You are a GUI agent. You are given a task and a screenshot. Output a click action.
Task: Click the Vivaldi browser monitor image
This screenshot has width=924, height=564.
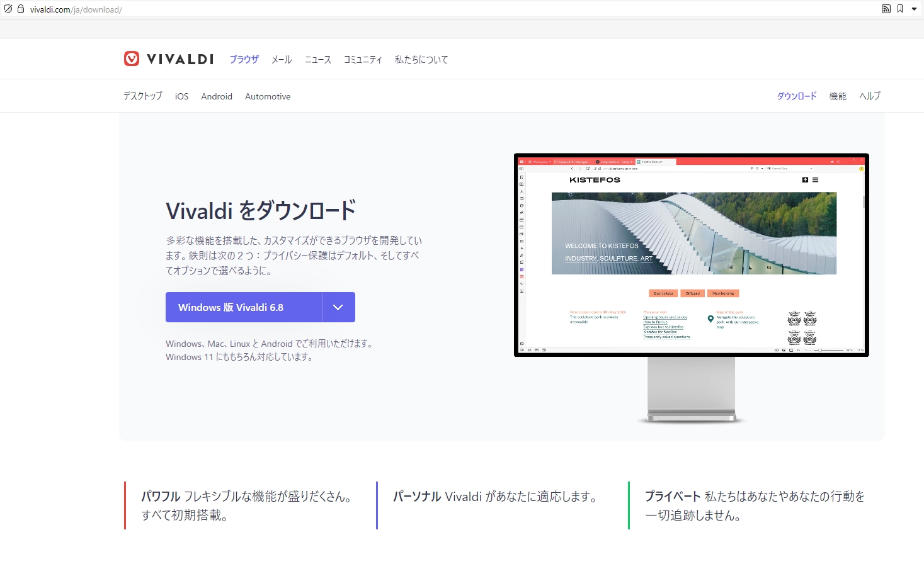(692, 288)
